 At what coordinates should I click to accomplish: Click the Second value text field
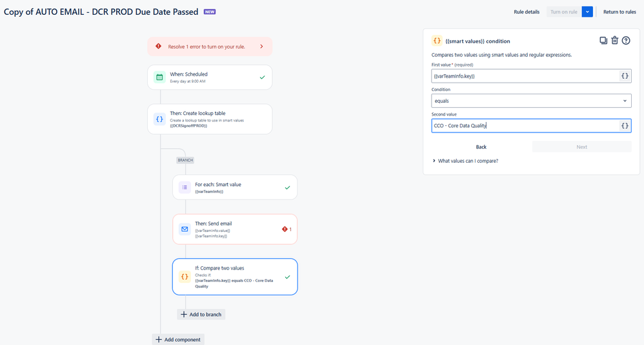525,126
